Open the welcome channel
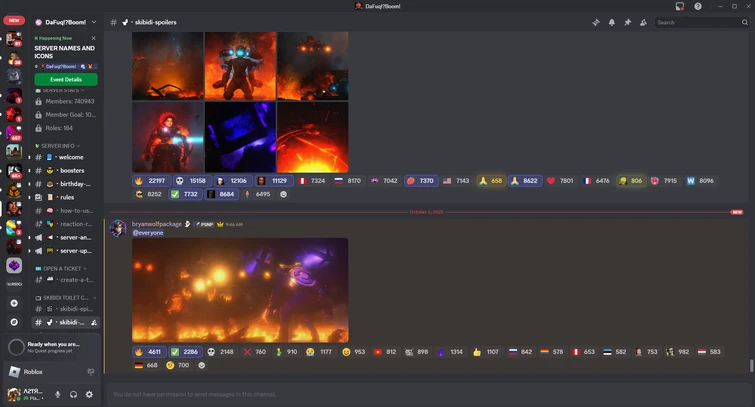The height and width of the screenshot is (407, 755). coord(66,157)
